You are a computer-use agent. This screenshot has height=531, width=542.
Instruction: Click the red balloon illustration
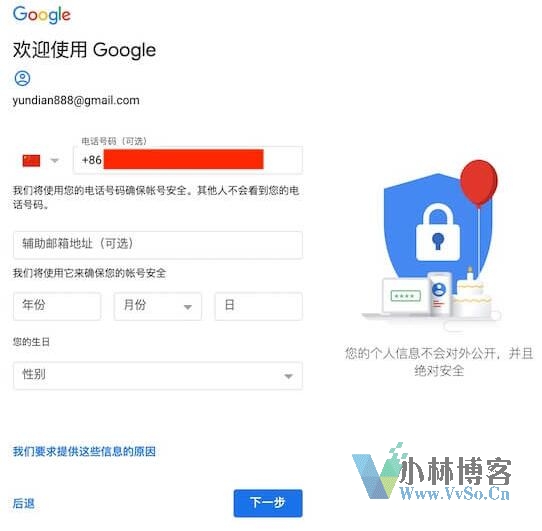tap(479, 183)
